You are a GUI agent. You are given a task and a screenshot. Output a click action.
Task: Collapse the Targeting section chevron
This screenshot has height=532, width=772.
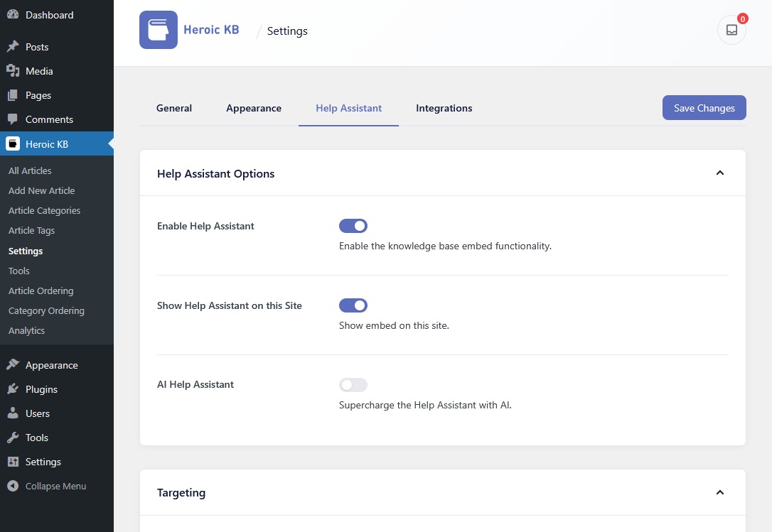coord(719,492)
